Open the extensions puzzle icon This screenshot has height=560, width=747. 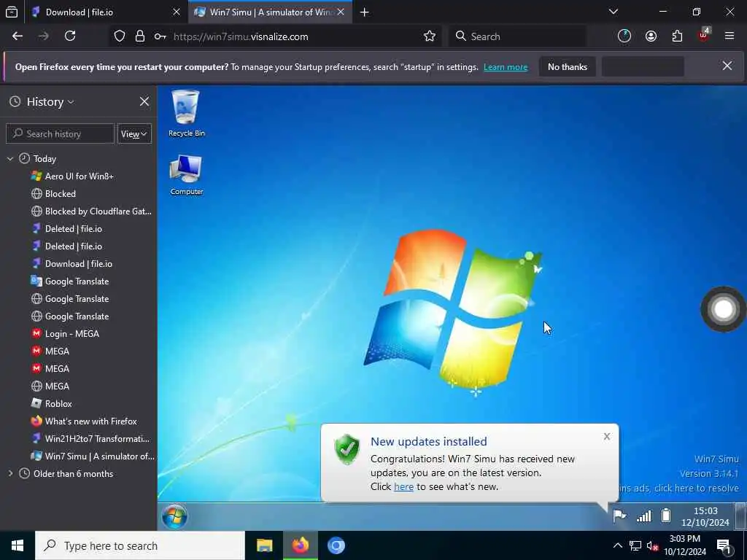(x=677, y=36)
